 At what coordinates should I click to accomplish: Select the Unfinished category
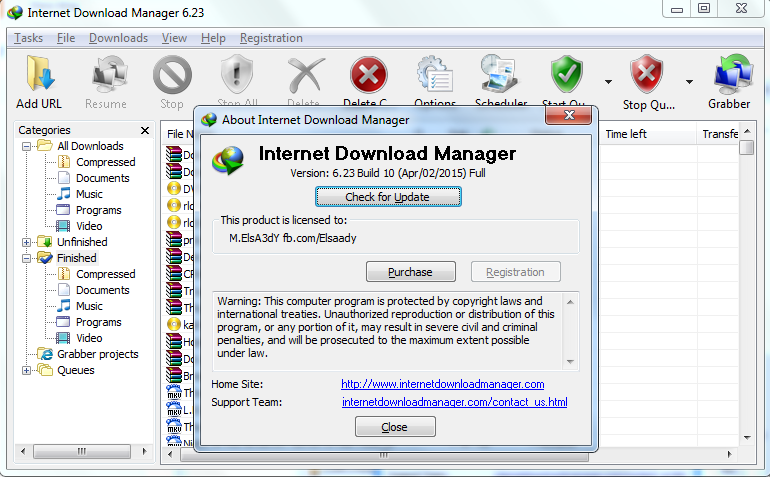coord(82,242)
